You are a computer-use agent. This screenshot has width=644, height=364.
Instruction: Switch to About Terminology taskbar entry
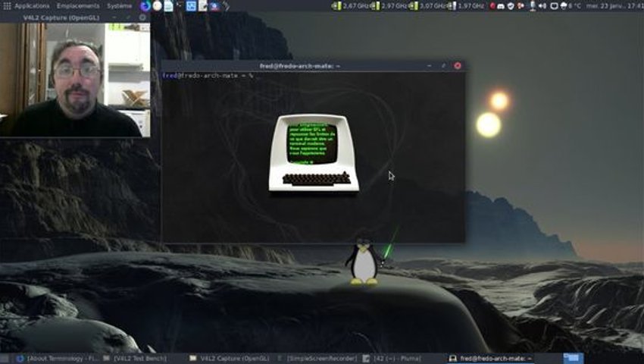[x=58, y=359]
